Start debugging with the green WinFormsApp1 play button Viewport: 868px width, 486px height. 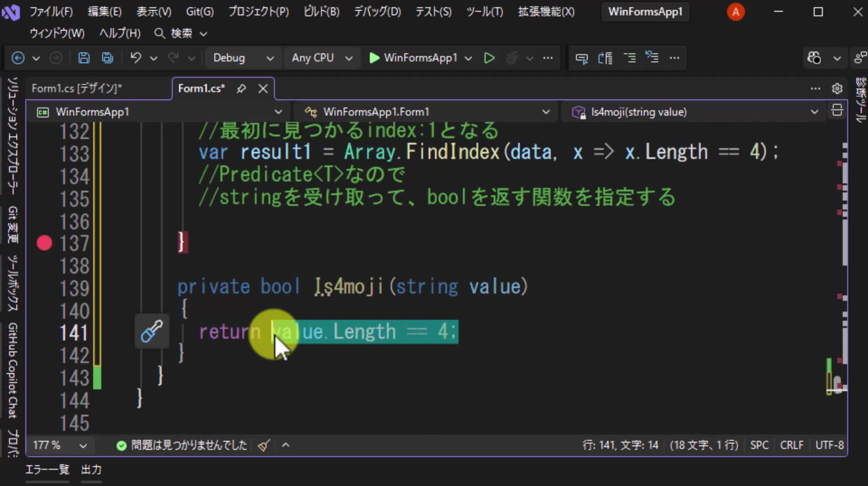click(413, 58)
